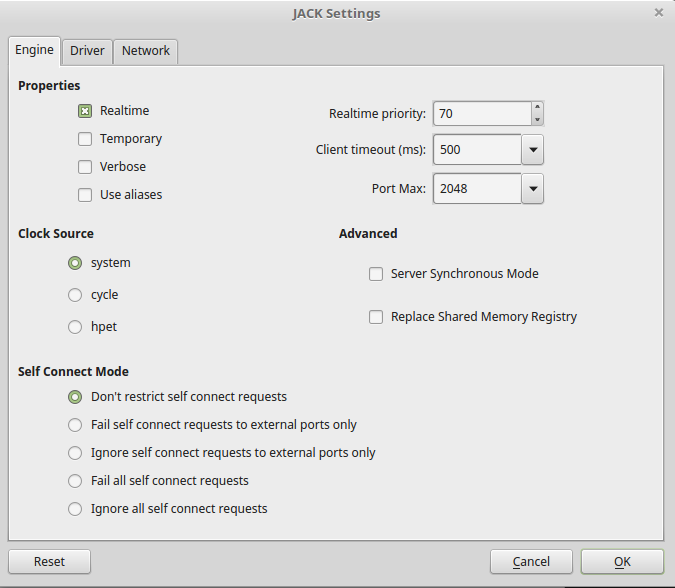
Task: Switch to the Driver tab
Action: click(87, 51)
